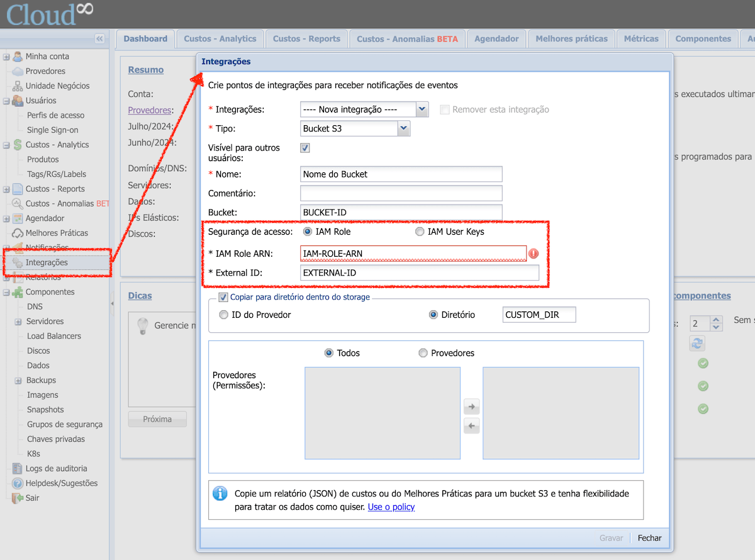Click the Fechar button
Screen dimensions: 755x560
click(x=649, y=538)
